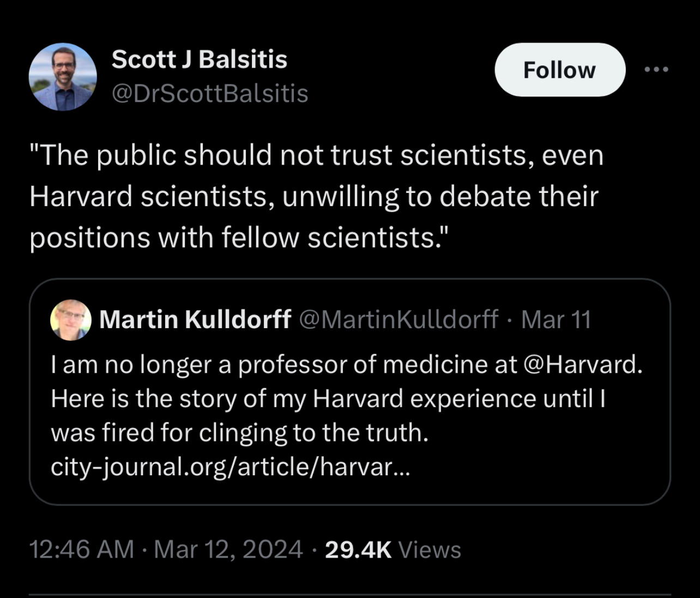Viewport: 700px width, 598px height.
Task: Click Scott J Balsitis's profile picture
Action: point(63,77)
